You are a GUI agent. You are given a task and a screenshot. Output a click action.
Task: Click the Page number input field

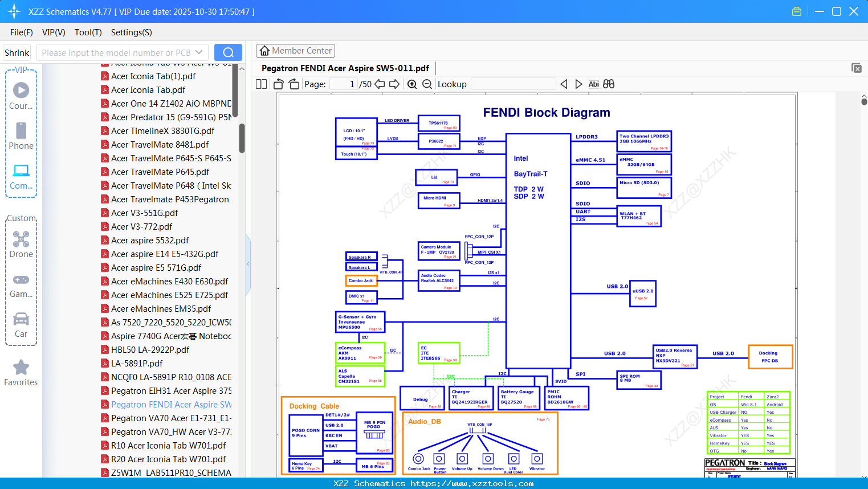tap(343, 84)
